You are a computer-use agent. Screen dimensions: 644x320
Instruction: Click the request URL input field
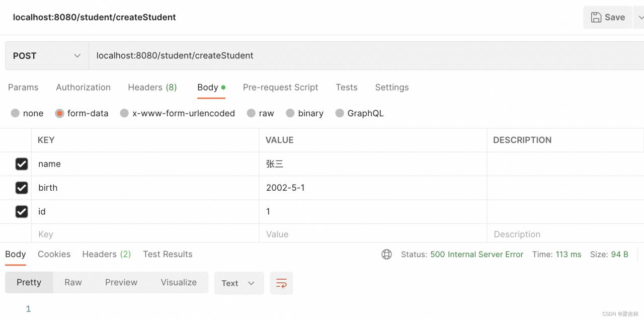[x=352, y=56]
